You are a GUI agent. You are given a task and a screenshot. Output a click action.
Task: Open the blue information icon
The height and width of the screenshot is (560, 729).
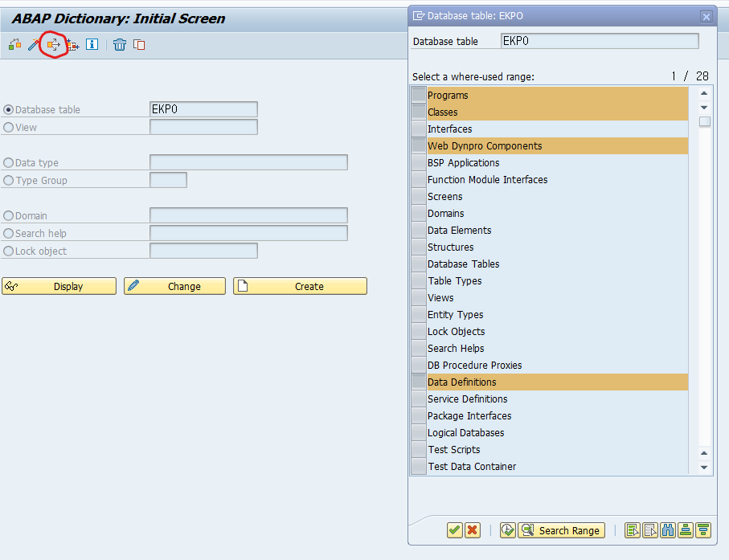click(92, 45)
